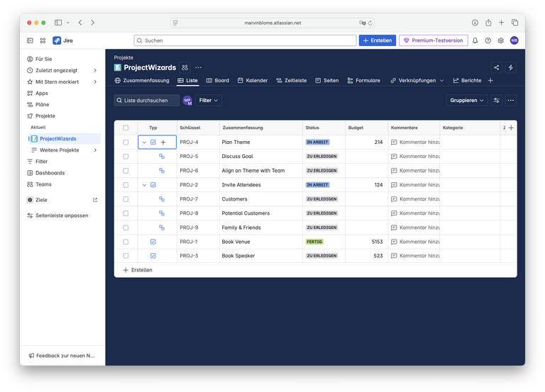Open Safari tab overview icon
This screenshot has width=545, height=392.
pos(514,23)
